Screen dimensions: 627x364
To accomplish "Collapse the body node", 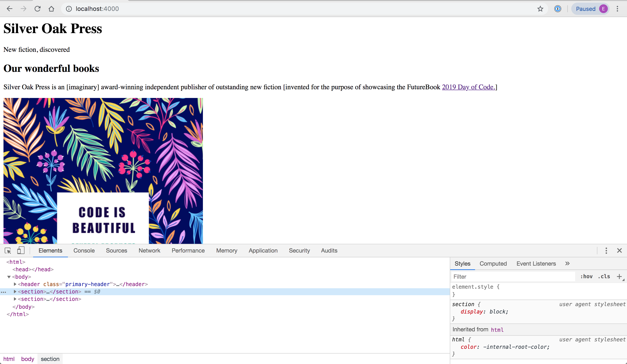I will 9,277.
